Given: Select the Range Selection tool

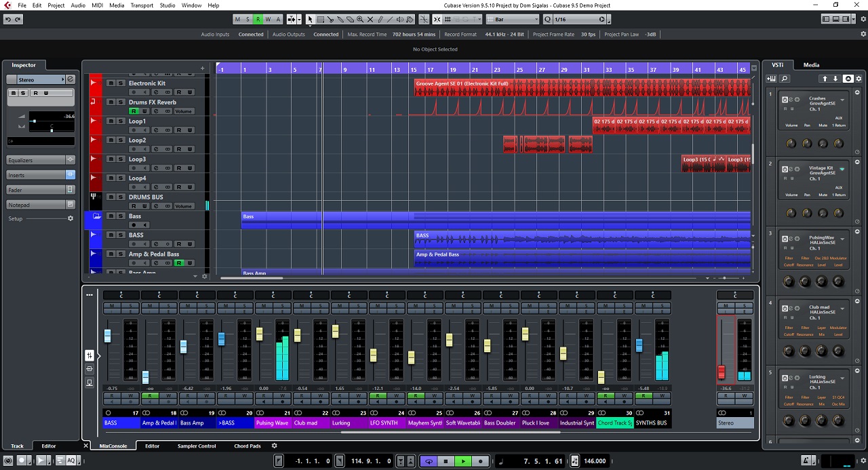Looking at the screenshot, I should click(320, 20).
